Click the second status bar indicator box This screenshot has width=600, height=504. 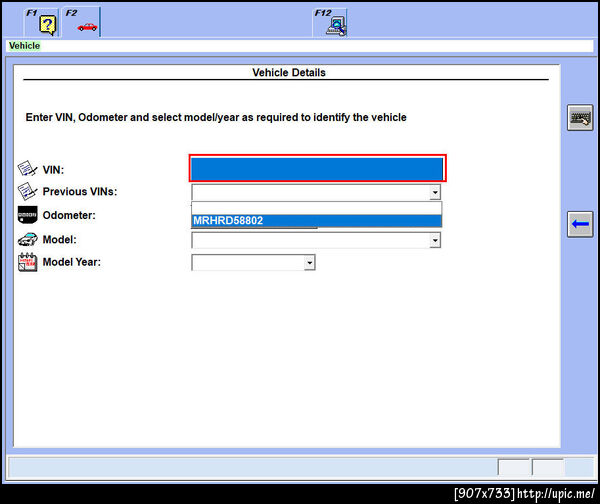[548, 467]
